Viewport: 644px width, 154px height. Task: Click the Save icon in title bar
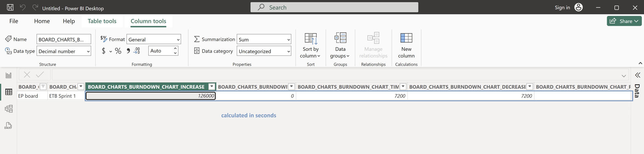10,7
